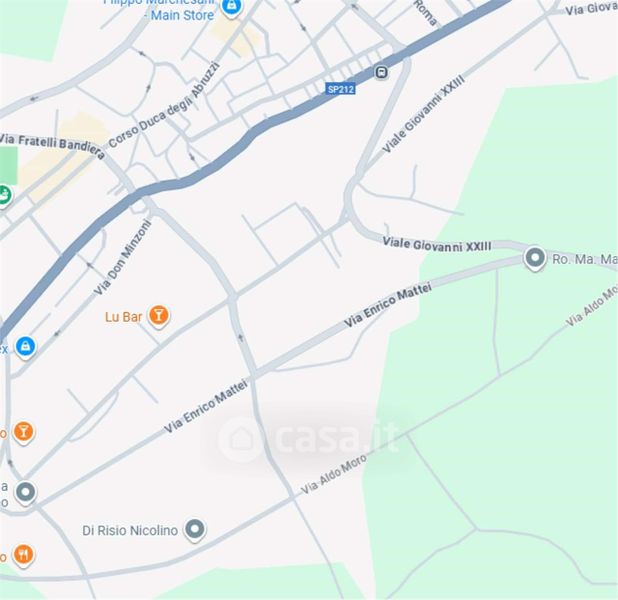Select the Via Fratelli Bandiera street label
Screen dimensions: 618x600
click(x=52, y=145)
